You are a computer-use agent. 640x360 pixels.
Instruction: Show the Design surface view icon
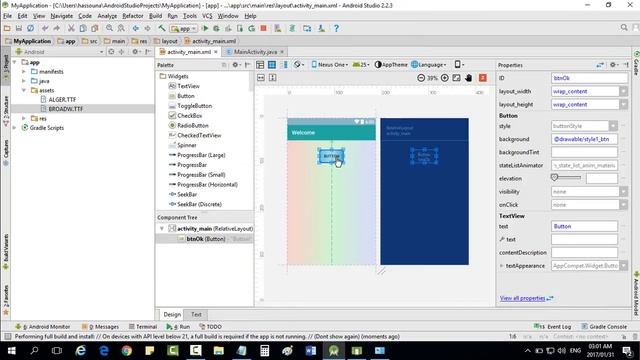[260, 64]
